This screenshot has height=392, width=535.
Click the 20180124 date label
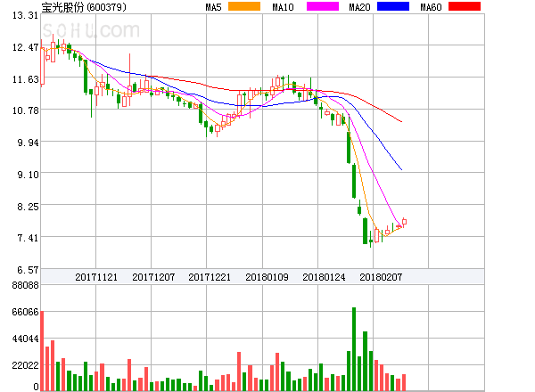pyautogui.click(x=324, y=277)
